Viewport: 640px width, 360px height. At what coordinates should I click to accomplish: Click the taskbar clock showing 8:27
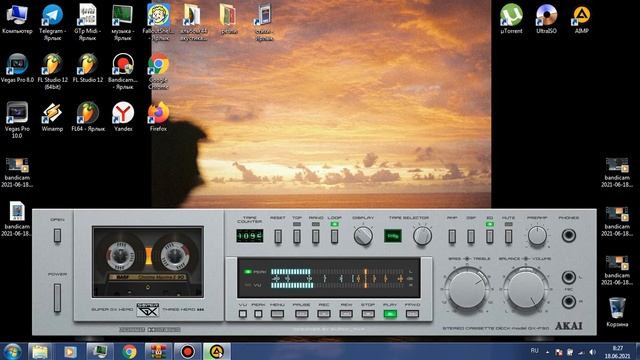618,352
